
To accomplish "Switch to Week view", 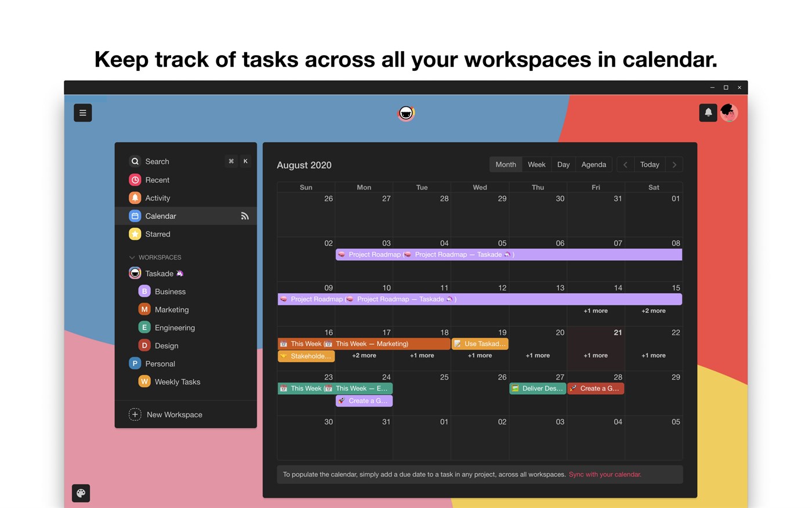I will 536,165.
